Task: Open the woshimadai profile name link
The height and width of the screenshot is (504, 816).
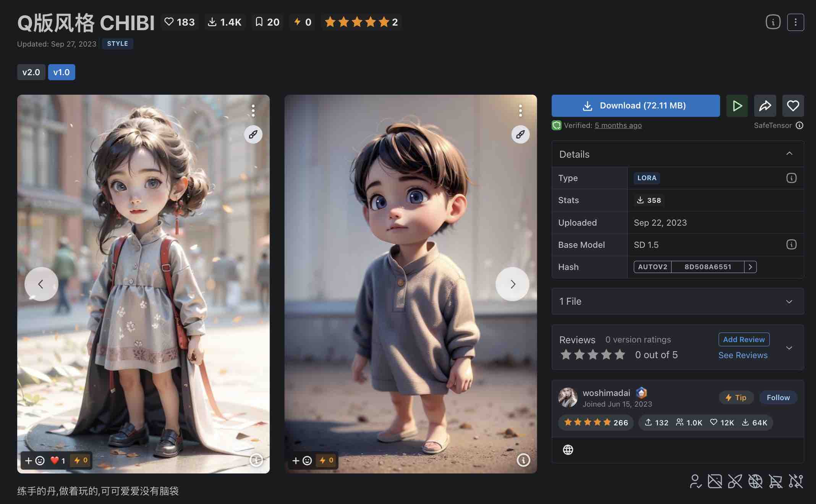Action: point(606,393)
